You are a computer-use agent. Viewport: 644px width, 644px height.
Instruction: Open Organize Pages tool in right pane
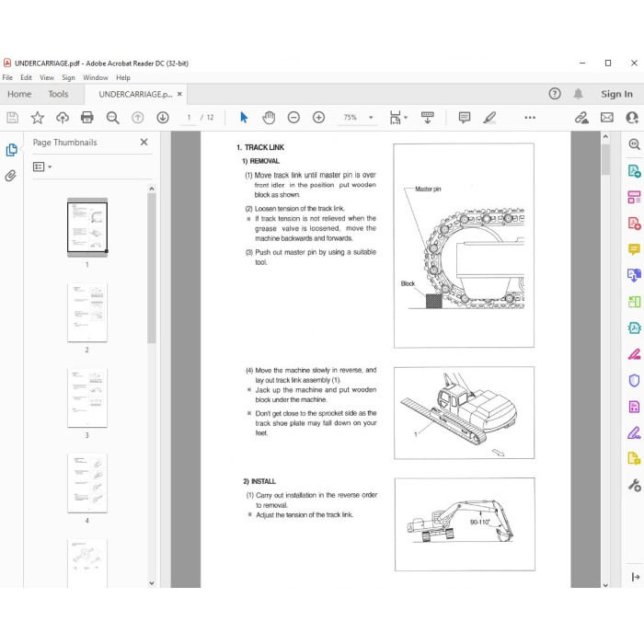[634, 197]
